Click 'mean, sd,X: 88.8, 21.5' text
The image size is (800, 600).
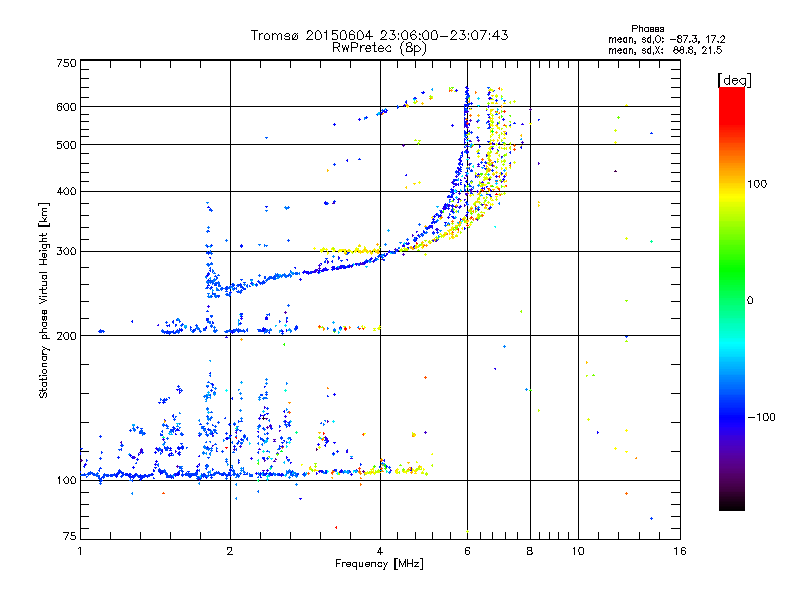[665, 50]
